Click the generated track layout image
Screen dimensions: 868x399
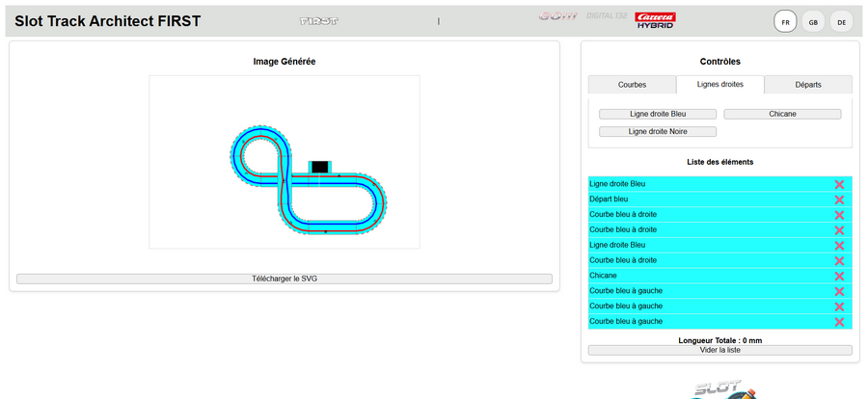point(285,162)
